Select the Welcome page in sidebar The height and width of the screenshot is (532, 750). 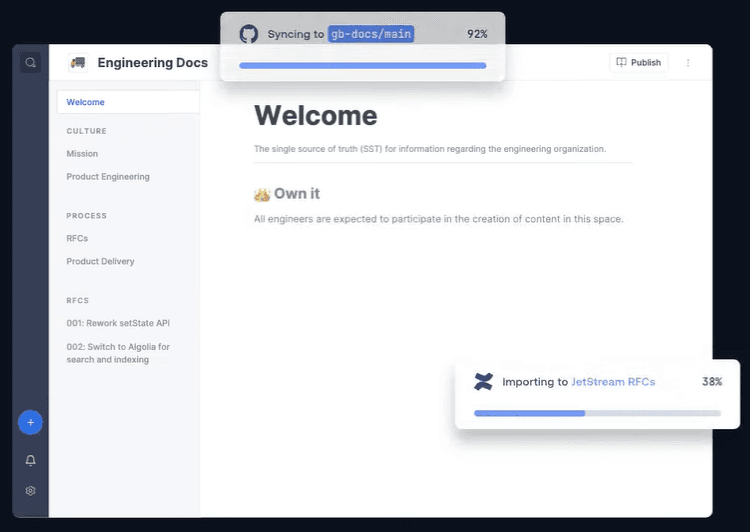86,102
